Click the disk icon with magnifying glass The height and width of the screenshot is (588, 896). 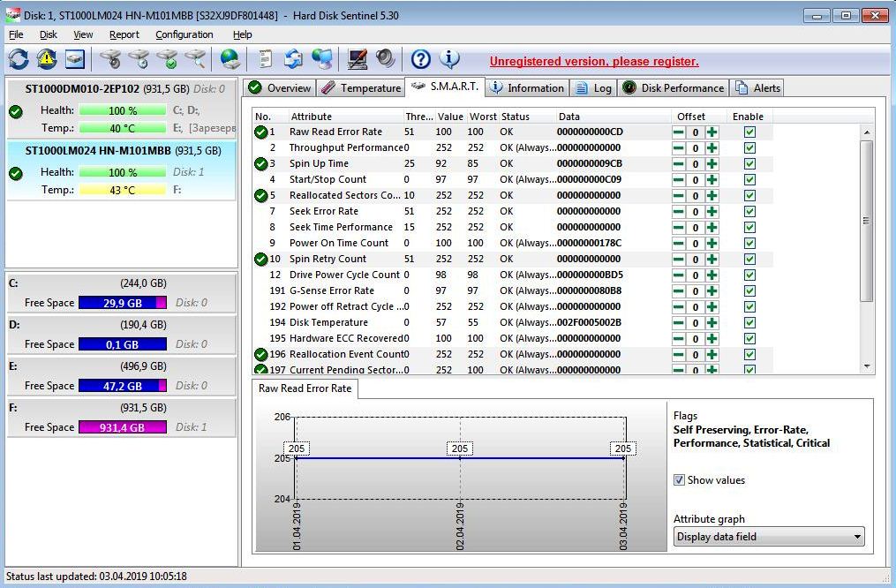click(x=195, y=59)
